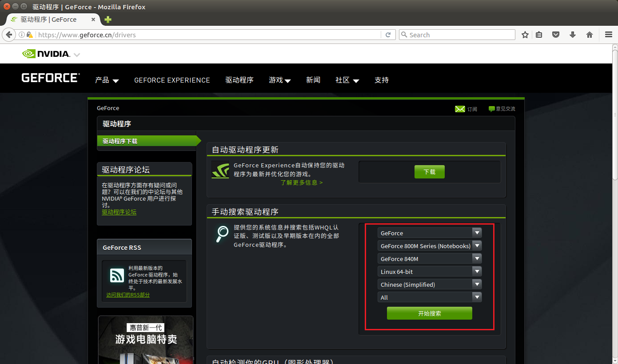Open the Pocket icon in toolbar
This screenshot has width=618, height=364.
pyautogui.click(x=555, y=35)
